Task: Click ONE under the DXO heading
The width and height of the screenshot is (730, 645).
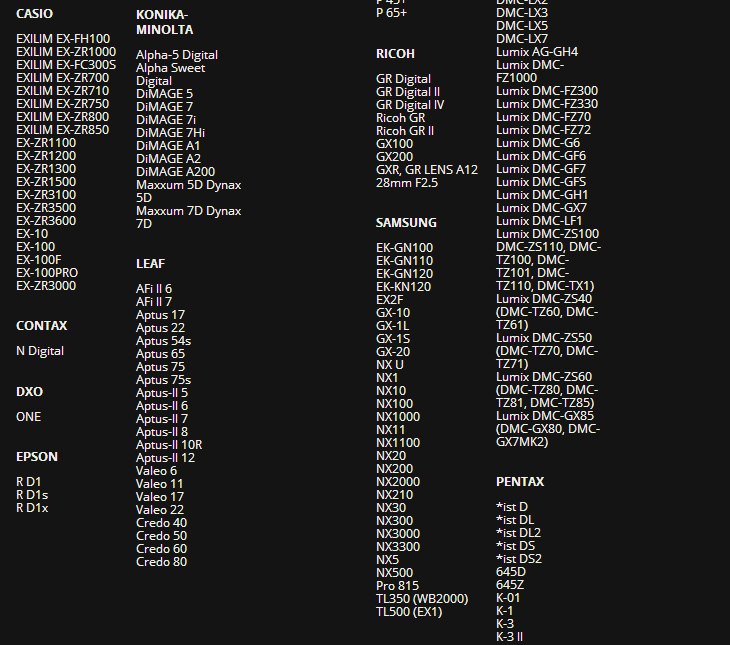Action: point(29,417)
